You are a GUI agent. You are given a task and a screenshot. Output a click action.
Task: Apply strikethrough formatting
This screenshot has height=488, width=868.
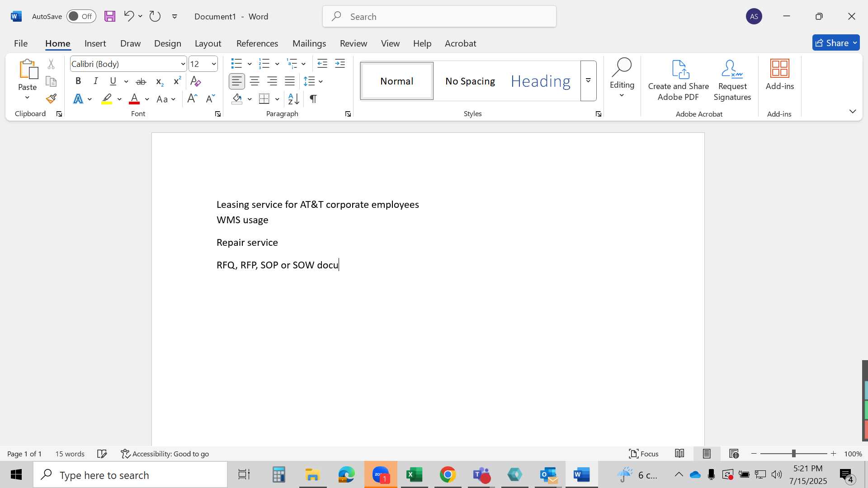141,81
